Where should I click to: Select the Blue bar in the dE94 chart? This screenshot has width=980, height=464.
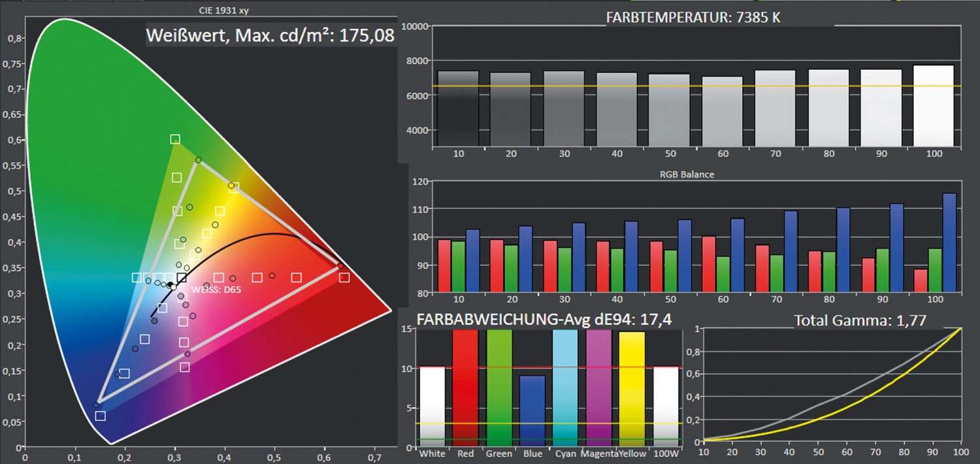coord(532,411)
